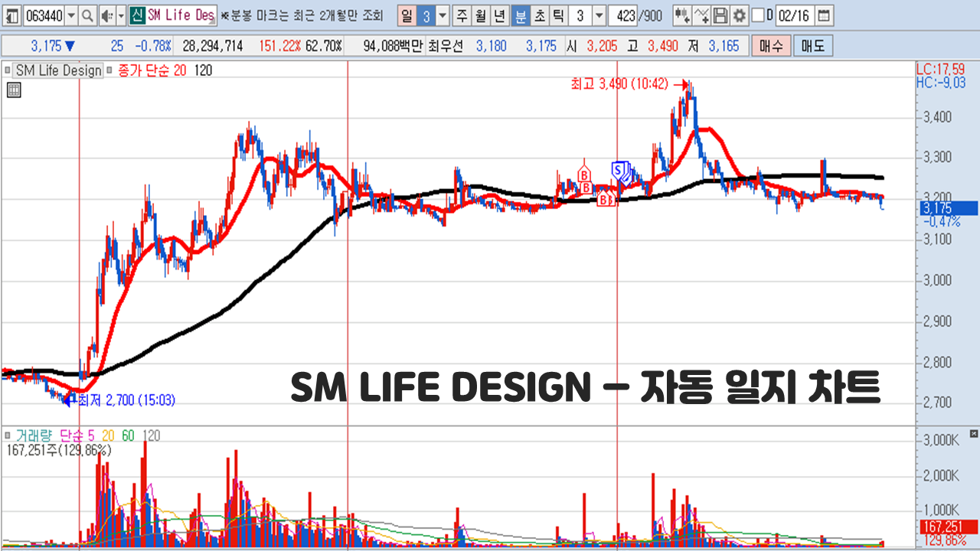The height and width of the screenshot is (551, 980).
Task: Open the day interval 3 dropdown arrow
Action: click(x=443, y=16)
